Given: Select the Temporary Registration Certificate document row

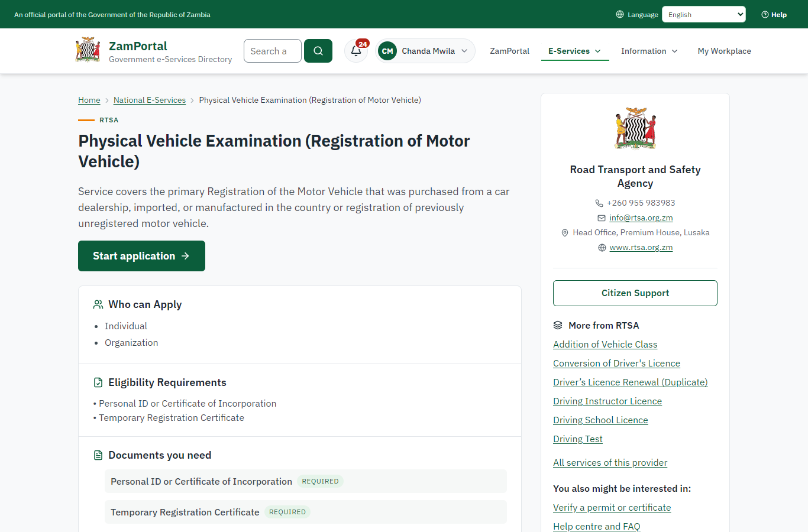Looking at the screenshot, I should 306,512.
